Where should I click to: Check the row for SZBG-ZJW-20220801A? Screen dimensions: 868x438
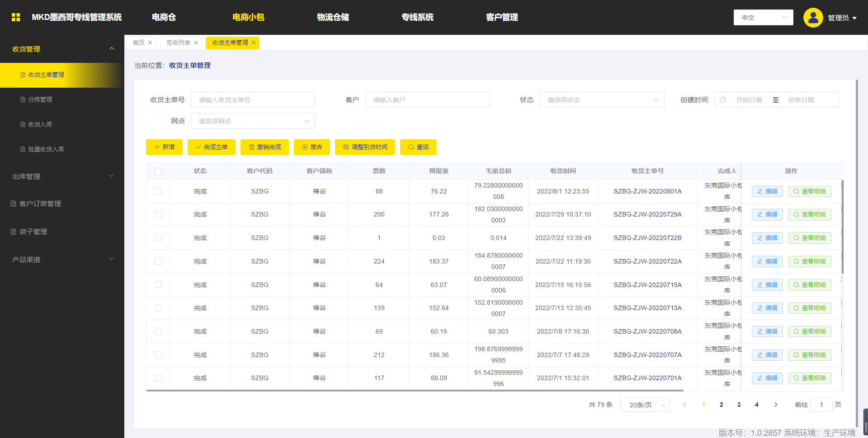pyautogui.click(x=158, y=191)
